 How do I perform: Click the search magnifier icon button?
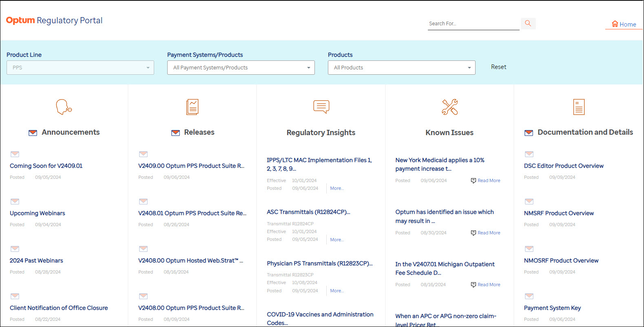tap(528, 23)
